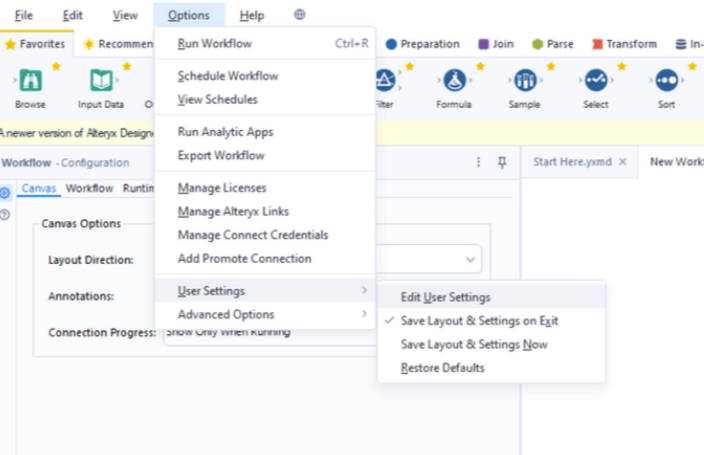Viewport: 704px width, 455px height.
Task: Switch to the Preparation tool tab
Action: pyautogui.click(x=423, y=44)
